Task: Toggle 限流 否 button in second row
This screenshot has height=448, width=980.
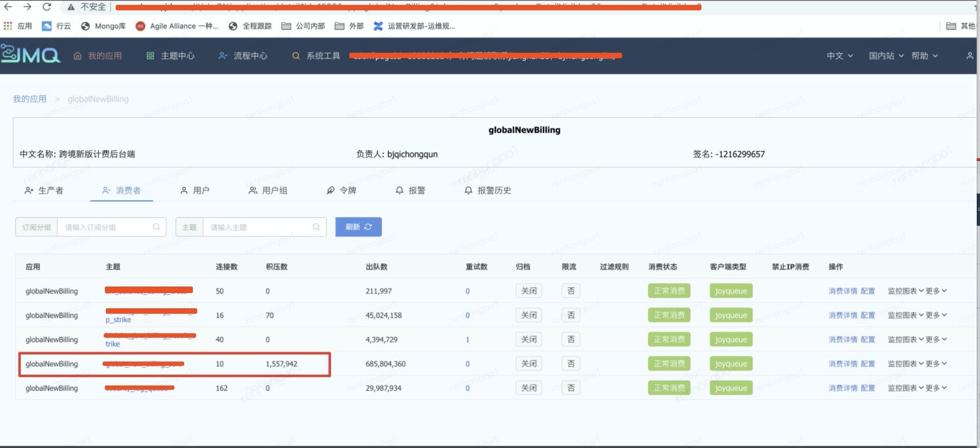Action: click(x=570, y=315)
